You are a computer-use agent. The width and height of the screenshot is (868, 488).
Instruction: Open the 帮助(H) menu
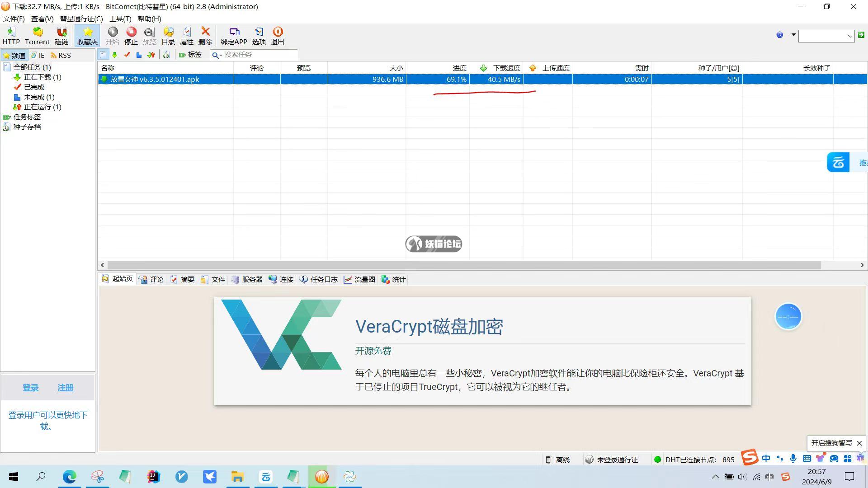tap(149, 19)
